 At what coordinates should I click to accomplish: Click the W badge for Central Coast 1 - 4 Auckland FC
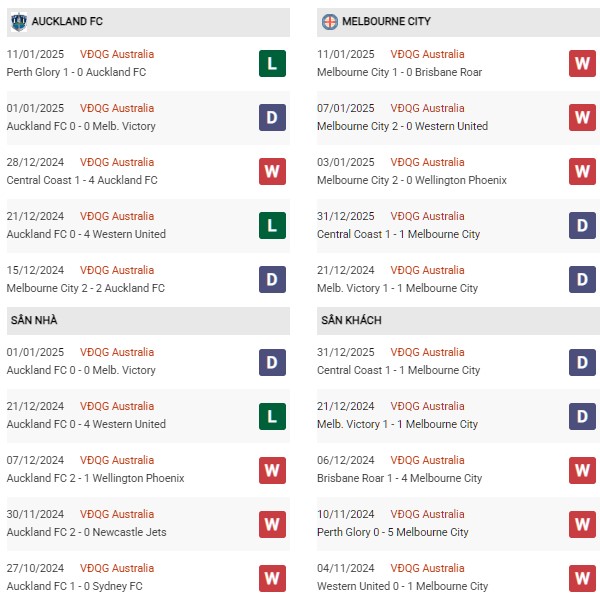coord(272,171)
